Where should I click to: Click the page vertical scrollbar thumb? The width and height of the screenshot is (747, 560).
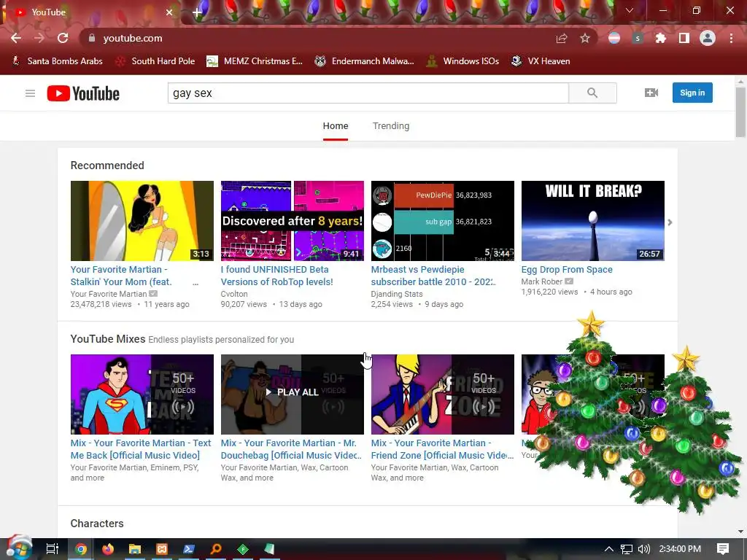pos(740,112)
